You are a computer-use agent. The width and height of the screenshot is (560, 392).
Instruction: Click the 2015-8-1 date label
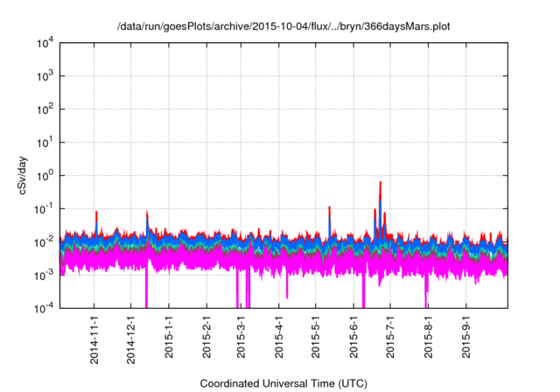pos(428,337)
